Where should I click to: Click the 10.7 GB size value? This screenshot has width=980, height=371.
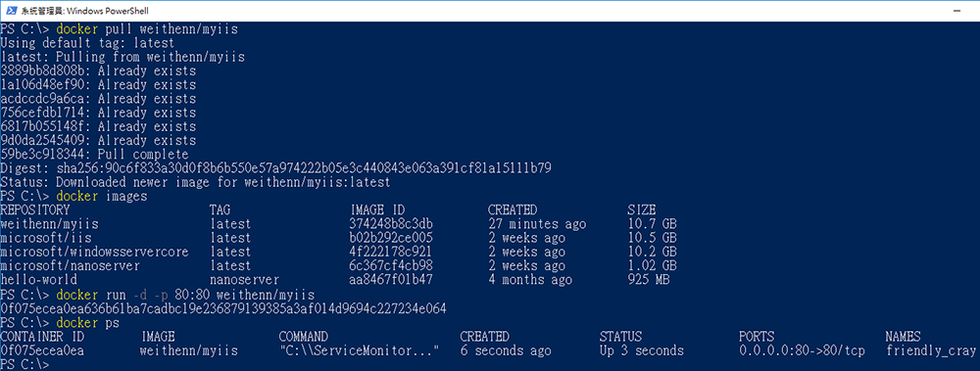click(x=653, y=224)
